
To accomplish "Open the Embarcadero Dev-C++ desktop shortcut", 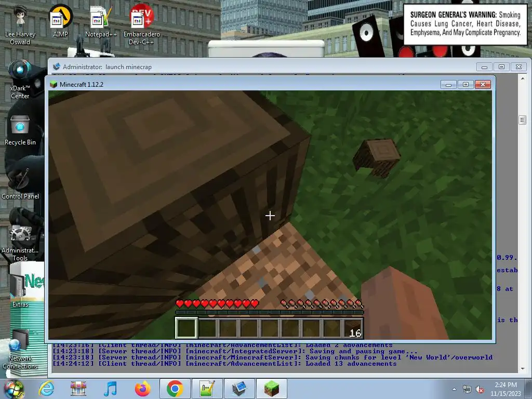I will (x=141, y=25).
